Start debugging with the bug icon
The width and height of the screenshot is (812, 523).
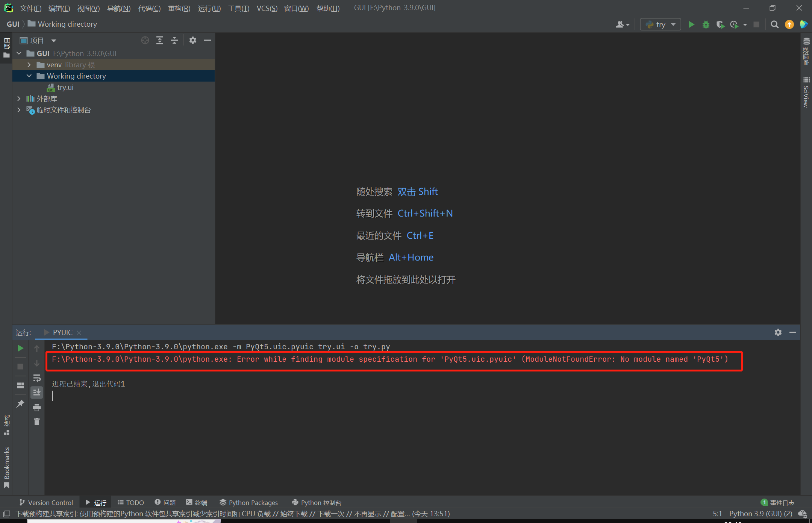[706, 24]
